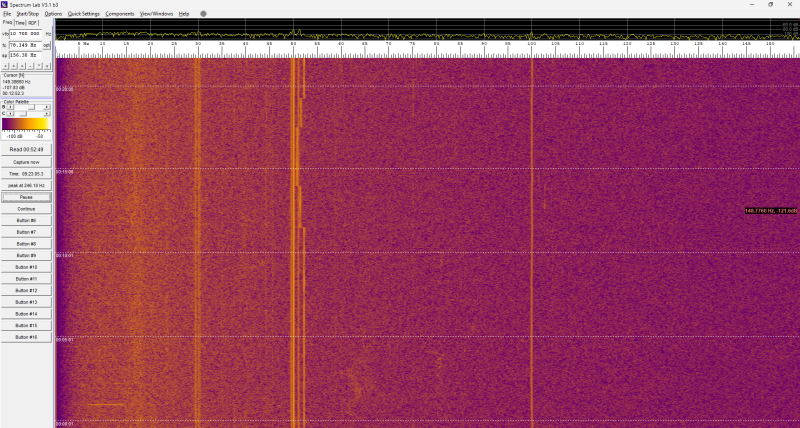Screen dimensions: 800x428
Task: Click the Capture now button
Action: coord(26,162)
